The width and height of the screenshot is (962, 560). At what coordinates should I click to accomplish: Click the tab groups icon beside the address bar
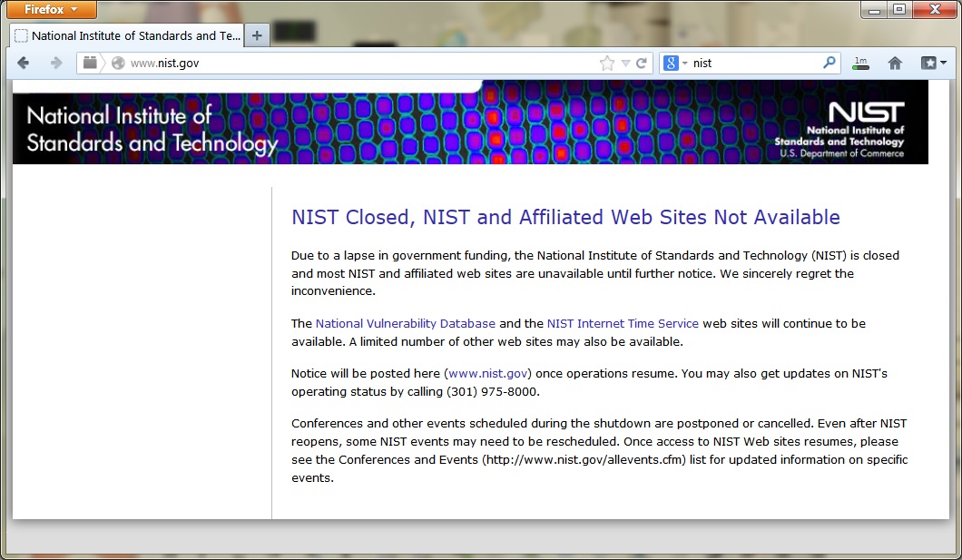(90, 63)
